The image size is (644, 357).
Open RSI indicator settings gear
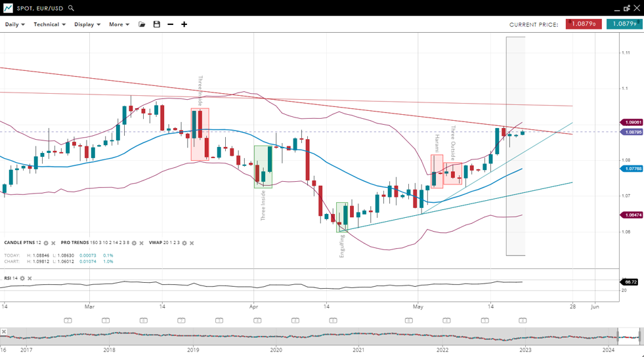click(x=22, y=278)
